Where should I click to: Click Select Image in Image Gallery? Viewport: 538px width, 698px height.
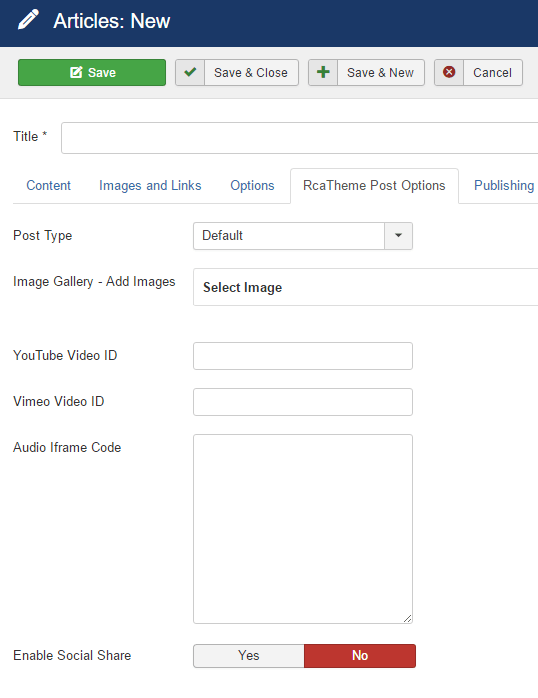click(x=243, y=288)
